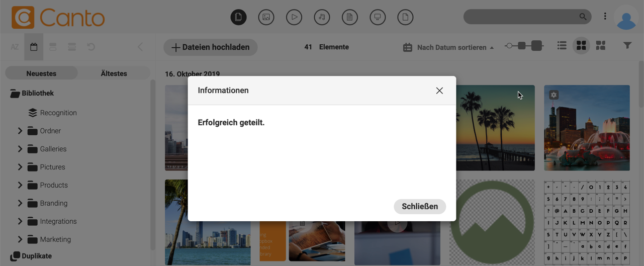This screenshot has height=266, width=644.
Task: Filter by images icon
Action: click(266, 17)
